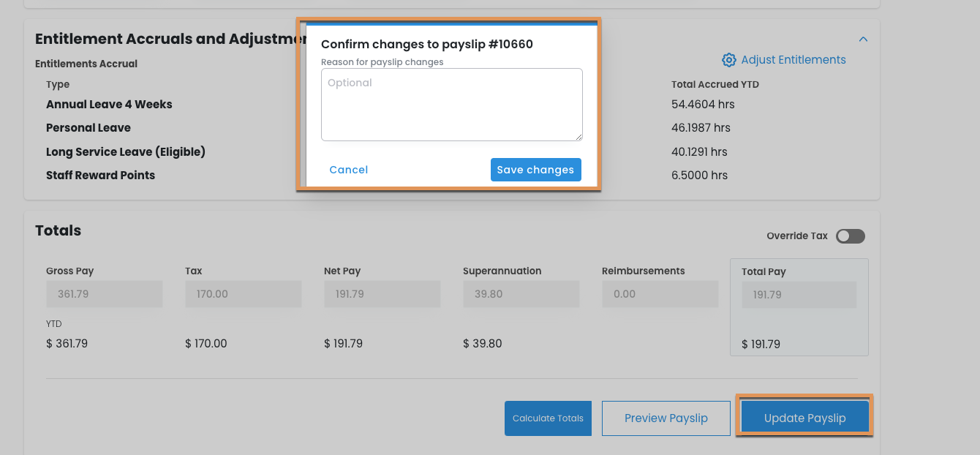Open Preview Payslip
Screen dimensions: 980x455
click(x=666, y=418)
